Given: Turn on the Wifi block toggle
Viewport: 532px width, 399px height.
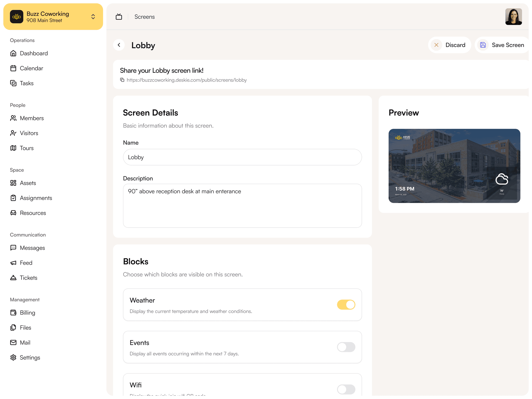Looking at the screenshot, I should (x=346, y=389).
